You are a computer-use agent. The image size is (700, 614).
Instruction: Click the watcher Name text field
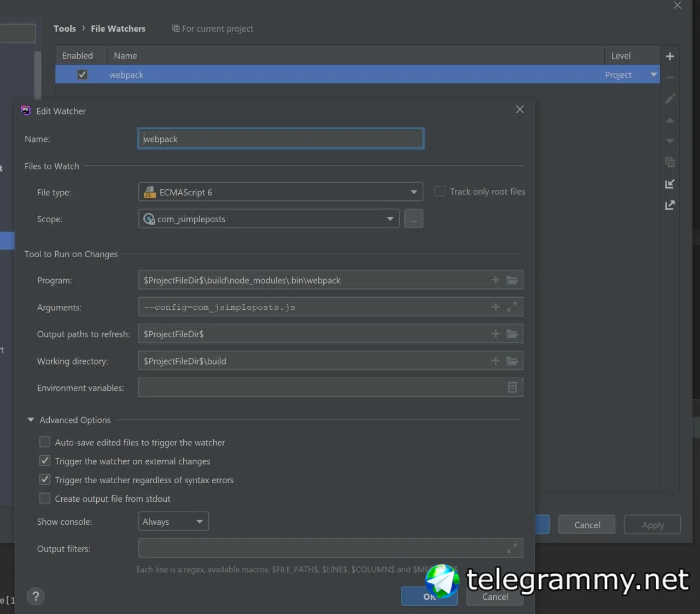point(281,139)
